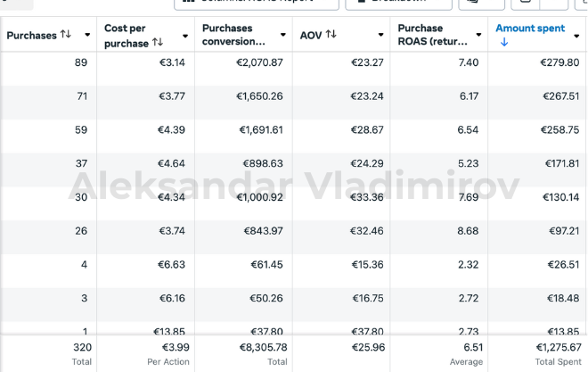588x372 pixels.
Task: Open the Breakdown button at the top
Action: coord(392,2)
